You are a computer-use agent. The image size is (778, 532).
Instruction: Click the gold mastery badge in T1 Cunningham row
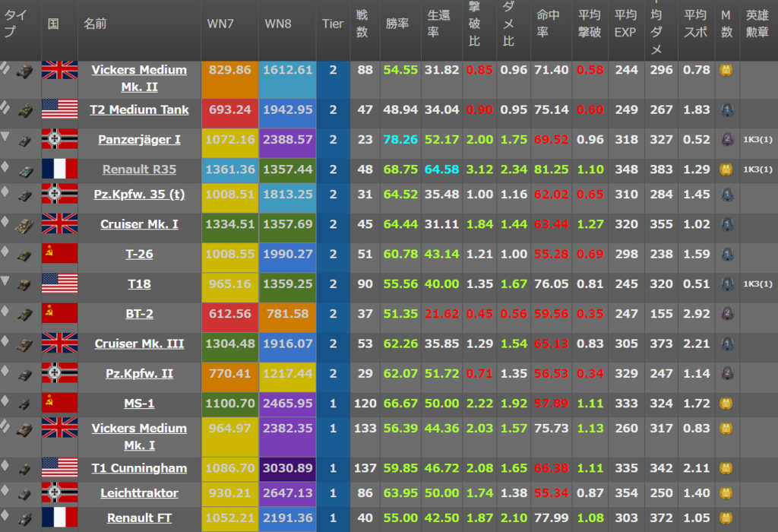click(726, 468)
